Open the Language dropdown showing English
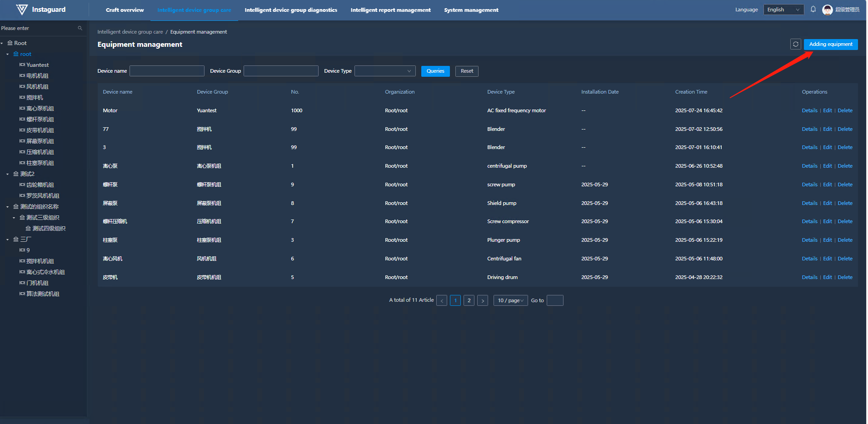This screenshot has width=868, height=424. tap(783, 10)
